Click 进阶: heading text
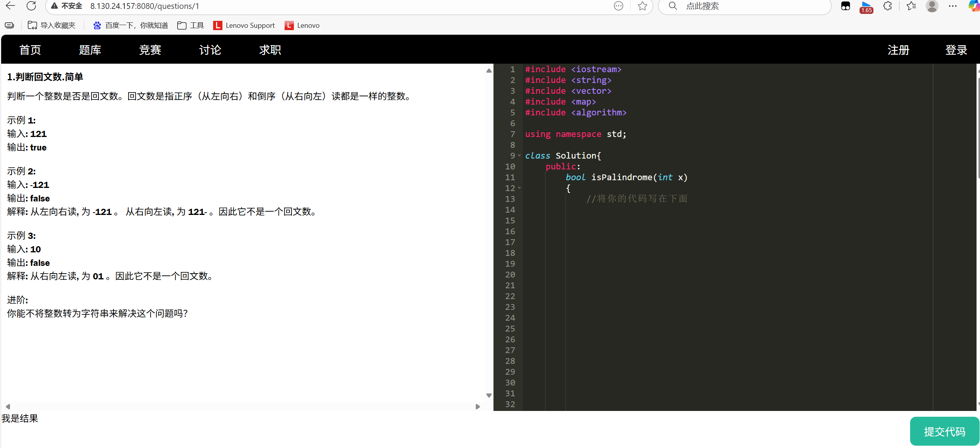 17,300
